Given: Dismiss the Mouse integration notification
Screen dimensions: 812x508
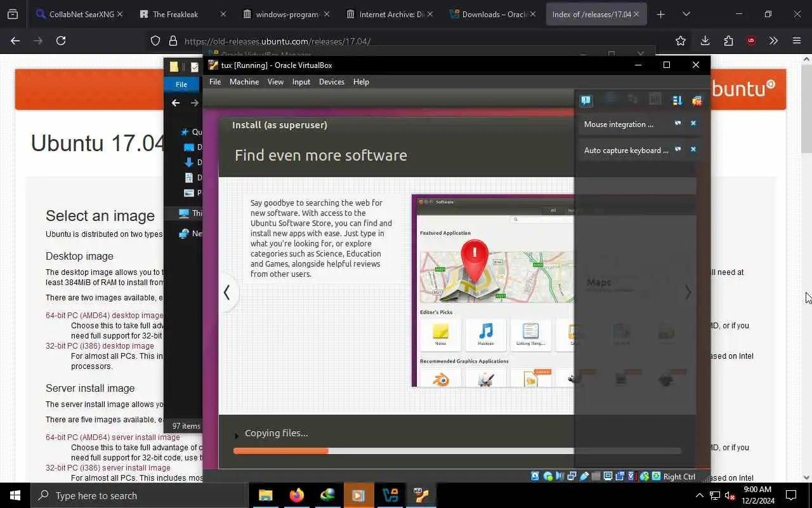Looking at the screenshot, I should click(693, 123).
